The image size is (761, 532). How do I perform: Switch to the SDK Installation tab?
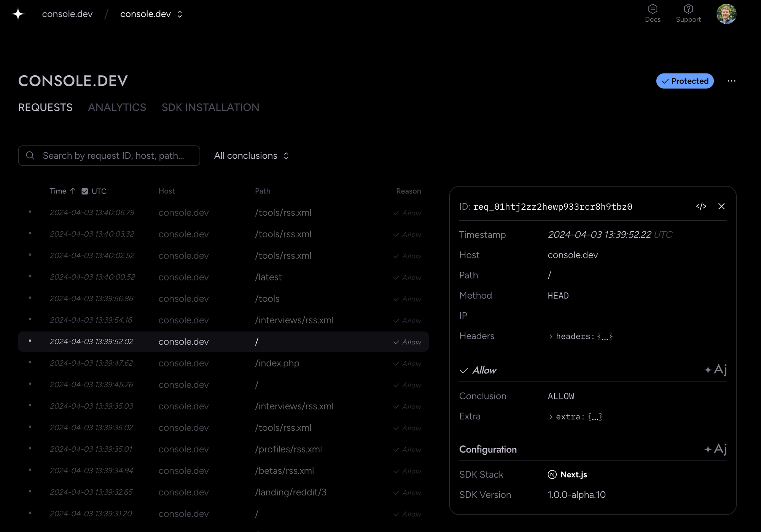210,107
